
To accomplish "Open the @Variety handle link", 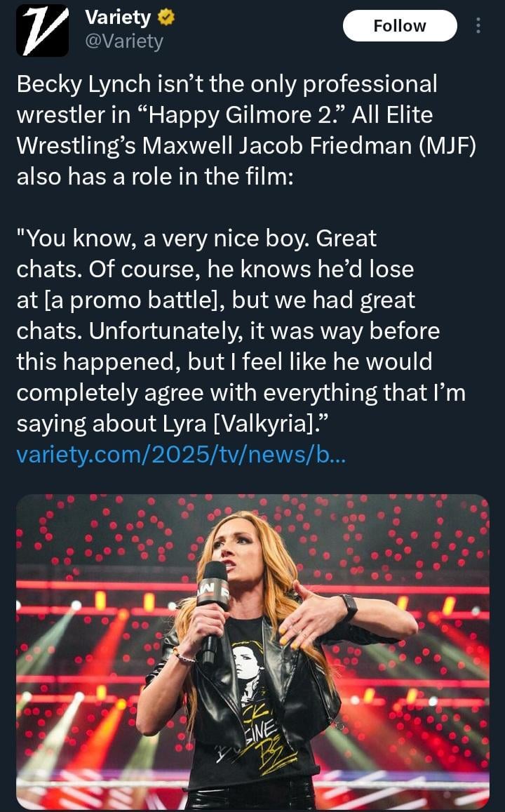I will [x=123, y=41].
